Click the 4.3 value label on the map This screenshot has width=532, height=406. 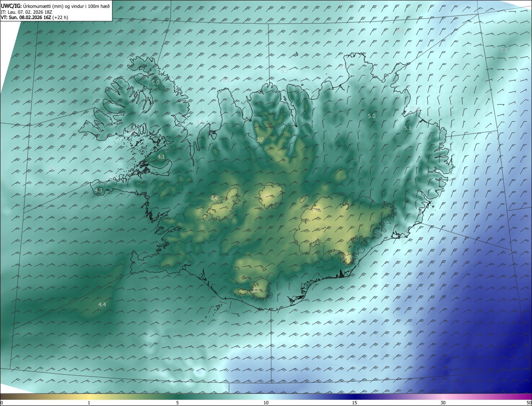[x=99, y=191]
